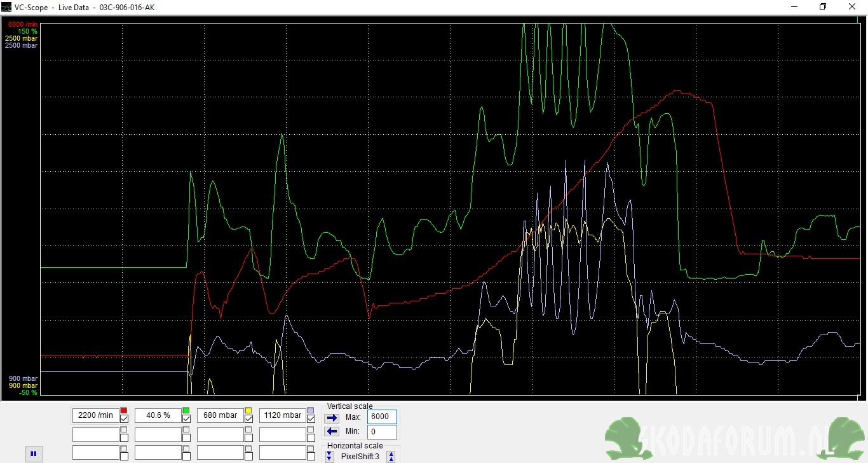
Task: Click the red color swatch for RPM channel
Action: pyautogui.click(x=124, y=411)
